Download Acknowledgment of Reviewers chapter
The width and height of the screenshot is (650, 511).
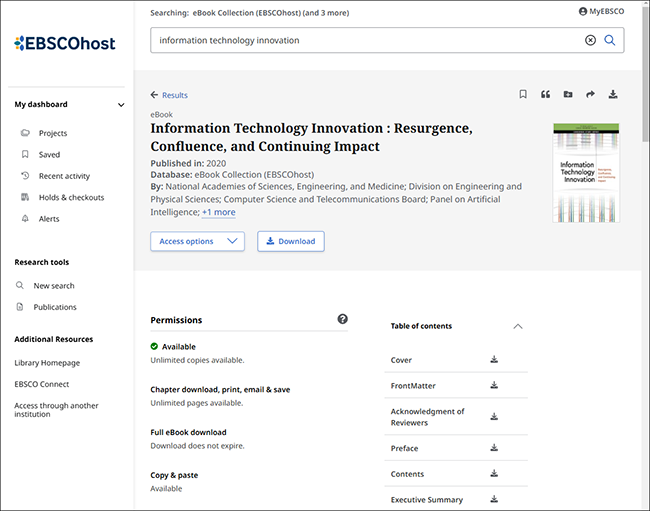(494, 417)
